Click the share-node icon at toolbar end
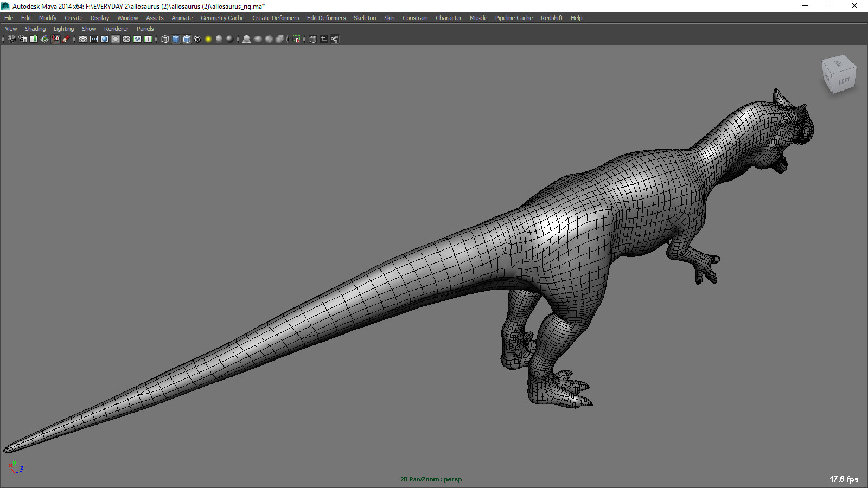This screenshot has height=488, width=868. (335, 39)
